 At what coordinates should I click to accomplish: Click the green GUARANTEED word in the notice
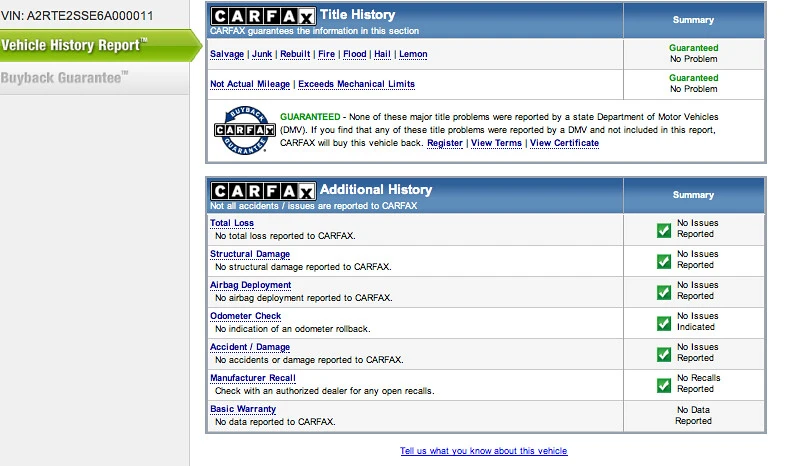(310, 117)
